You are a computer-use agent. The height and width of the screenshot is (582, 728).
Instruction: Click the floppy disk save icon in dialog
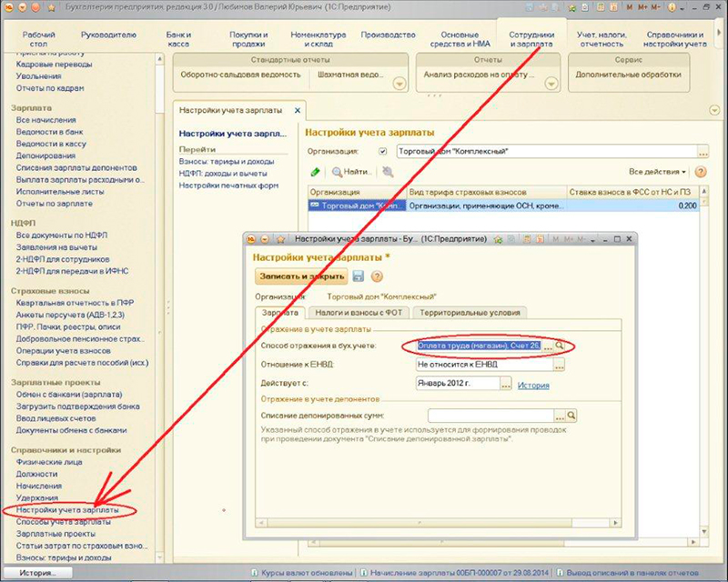[x=359, y=276]
